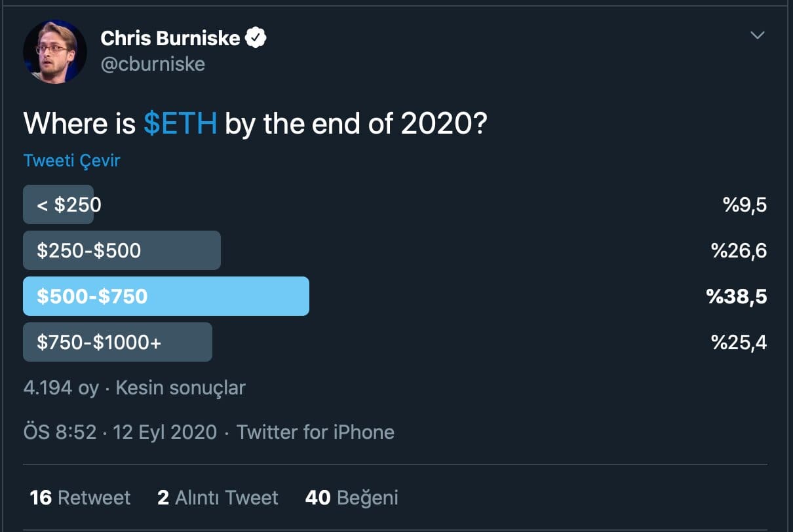Click the 4.194 oy vote count
793x532 pixels.
61,387
